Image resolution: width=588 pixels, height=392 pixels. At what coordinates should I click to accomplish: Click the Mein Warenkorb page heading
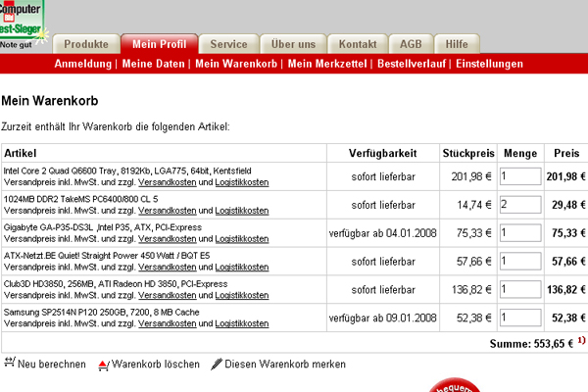point(50,101)
